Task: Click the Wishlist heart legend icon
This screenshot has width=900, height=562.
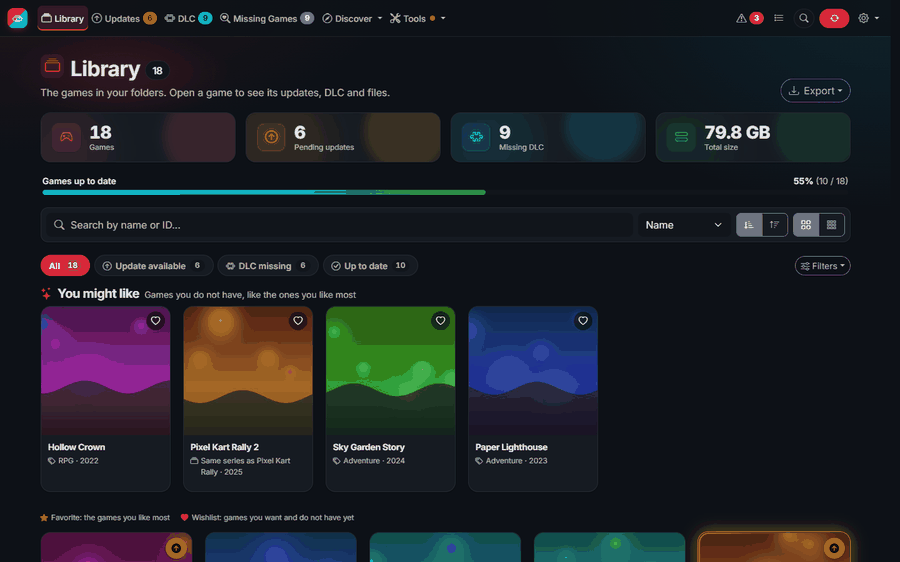Action: pyautogui.click(x=184, y=518)
